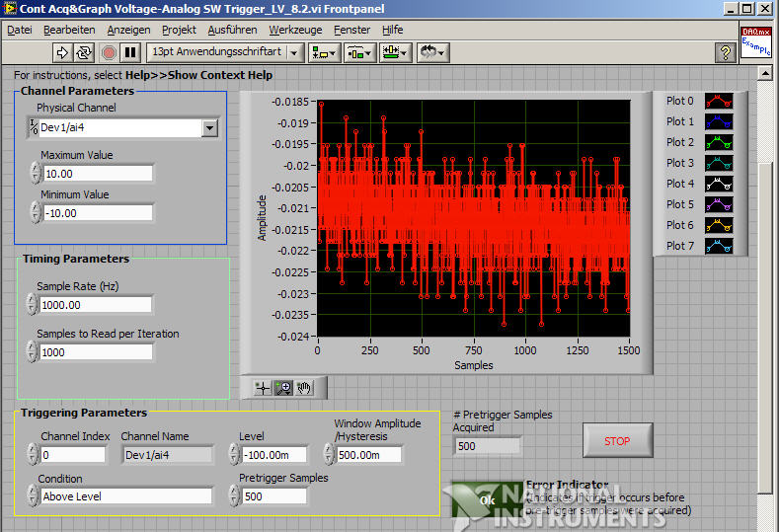The width and height of the screenshot is (779, 532).
Task: Select the graph pan hand tool
Action: tap(304, 388)
